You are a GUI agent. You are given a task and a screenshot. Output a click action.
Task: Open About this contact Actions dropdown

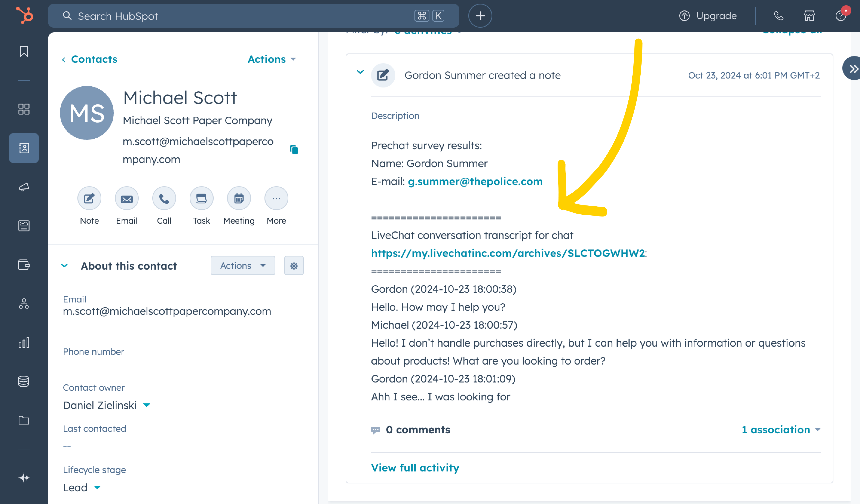[x=243, y=266]
